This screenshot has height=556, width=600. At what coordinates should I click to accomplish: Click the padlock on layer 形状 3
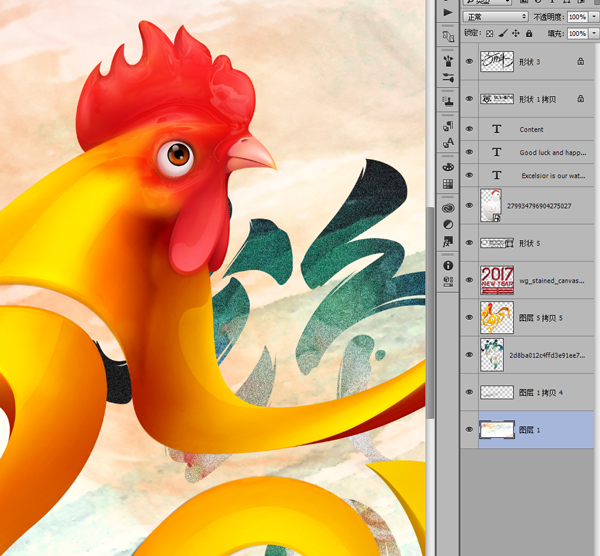(x=580, y=61)
